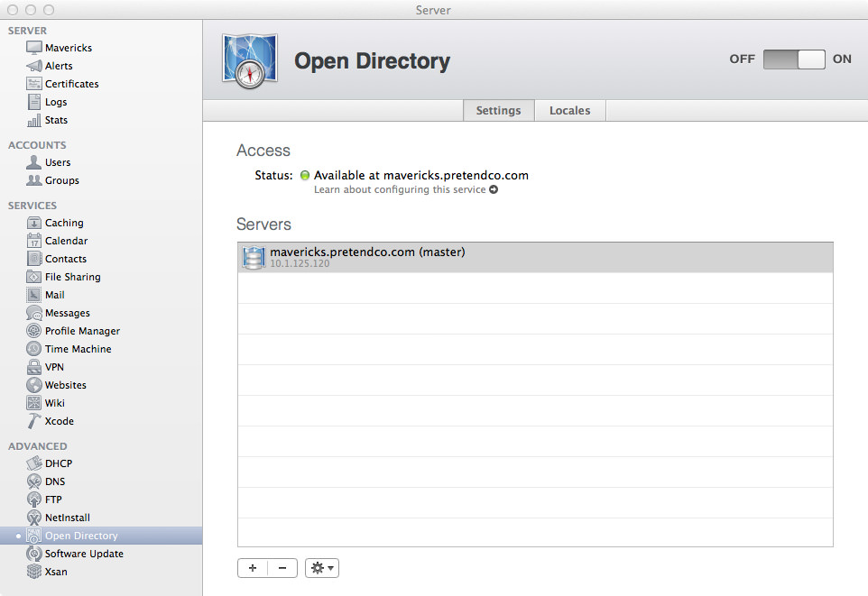868x596 pixels.
Task: Toggle the Open Directory ON/OFF switch
Action: (x=794, y=60)
